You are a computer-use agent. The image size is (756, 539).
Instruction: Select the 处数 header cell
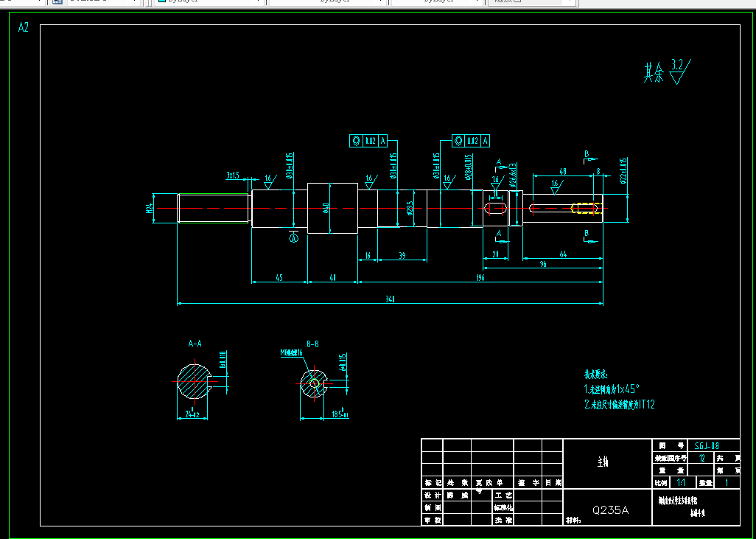457,482
